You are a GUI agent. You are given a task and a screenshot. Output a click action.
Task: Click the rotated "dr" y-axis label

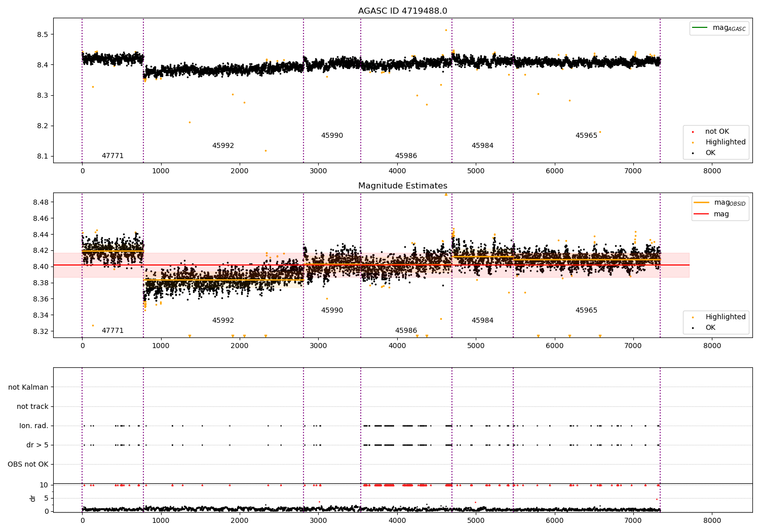point(33,498)
